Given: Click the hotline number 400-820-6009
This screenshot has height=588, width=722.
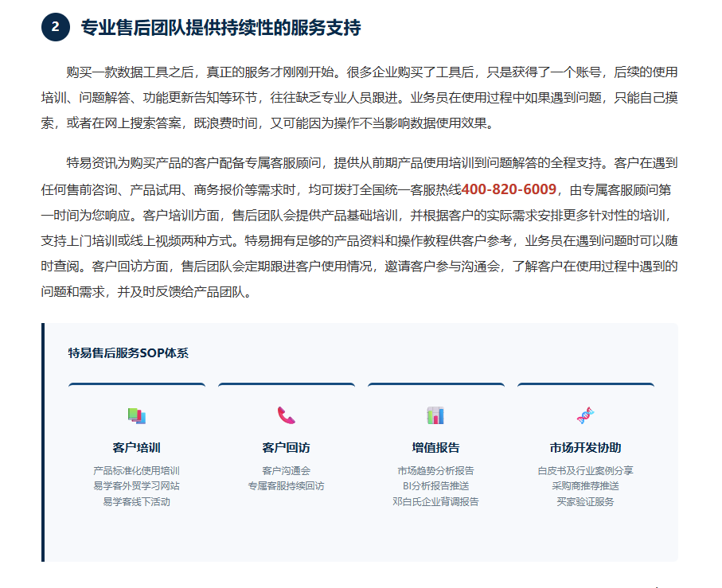Looking at the screenshot, I should [509, 189].
